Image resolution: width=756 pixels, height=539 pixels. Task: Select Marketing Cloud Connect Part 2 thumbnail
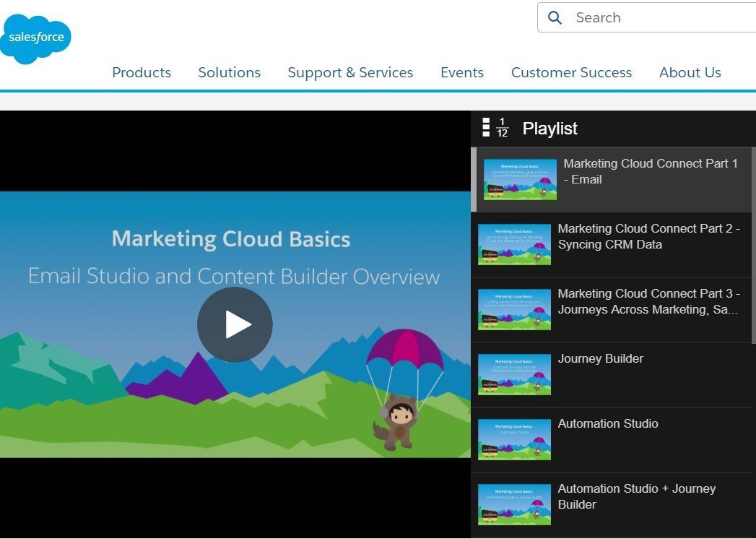click(514, 244)
